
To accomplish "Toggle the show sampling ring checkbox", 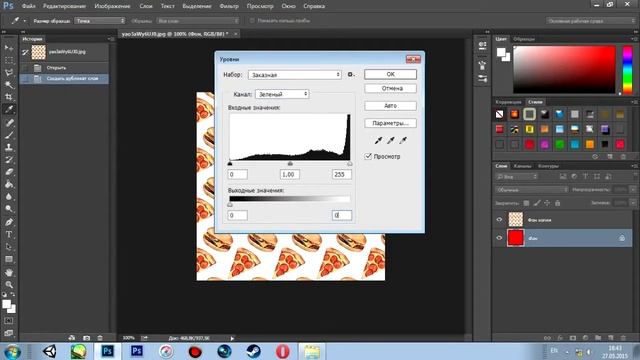I will coord(252,20).
